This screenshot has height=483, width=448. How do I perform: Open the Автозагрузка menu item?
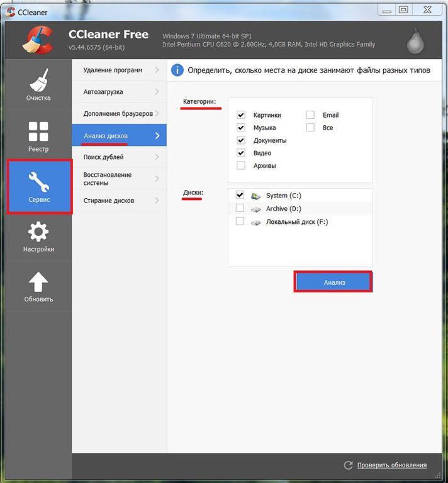pos(120,92)
